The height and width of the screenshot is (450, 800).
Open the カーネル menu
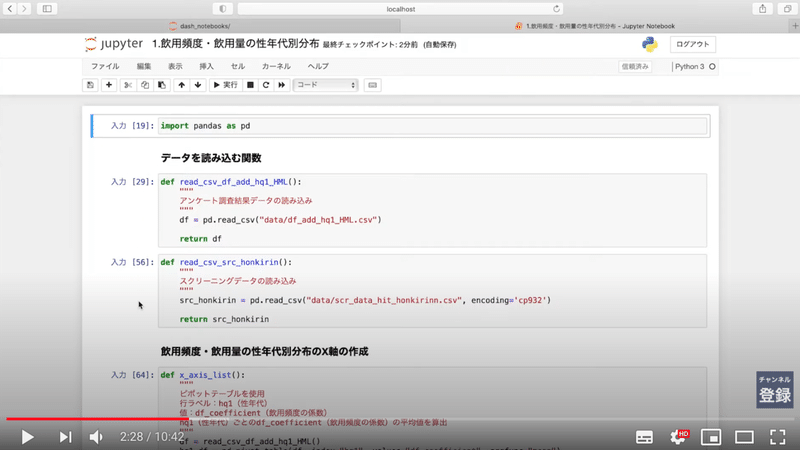[276, 66]
